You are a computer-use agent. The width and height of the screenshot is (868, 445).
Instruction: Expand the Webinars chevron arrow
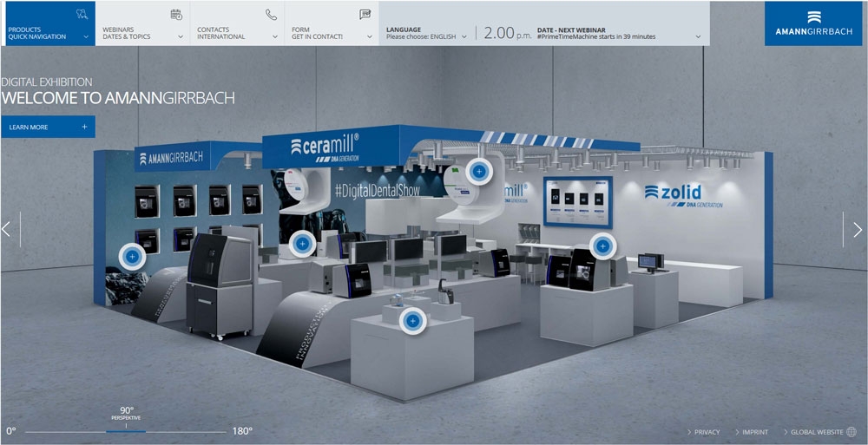(181, 37)
